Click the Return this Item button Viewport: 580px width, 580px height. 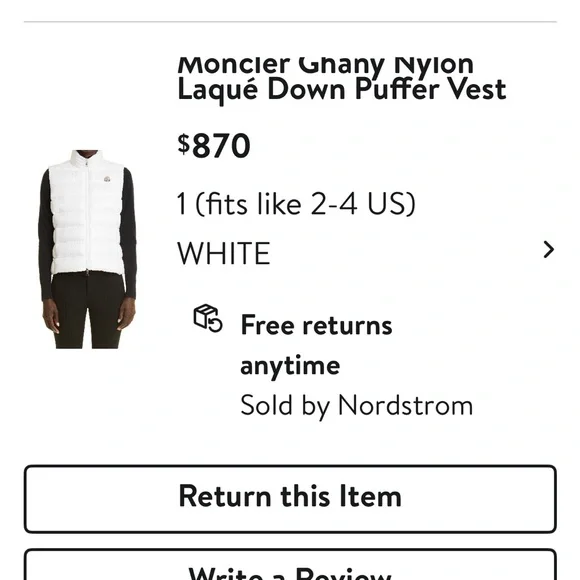point(290,499)
